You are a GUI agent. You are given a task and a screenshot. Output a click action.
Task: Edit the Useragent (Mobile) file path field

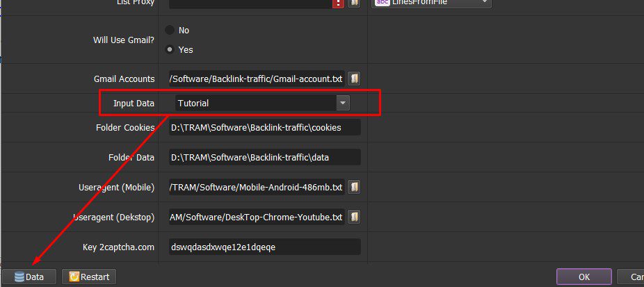257,187
